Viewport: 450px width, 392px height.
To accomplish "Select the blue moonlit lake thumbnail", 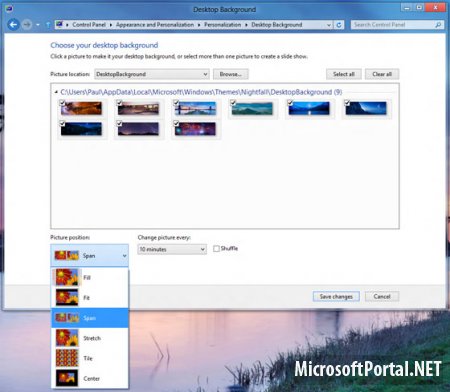I will click(x=309, y=109).
